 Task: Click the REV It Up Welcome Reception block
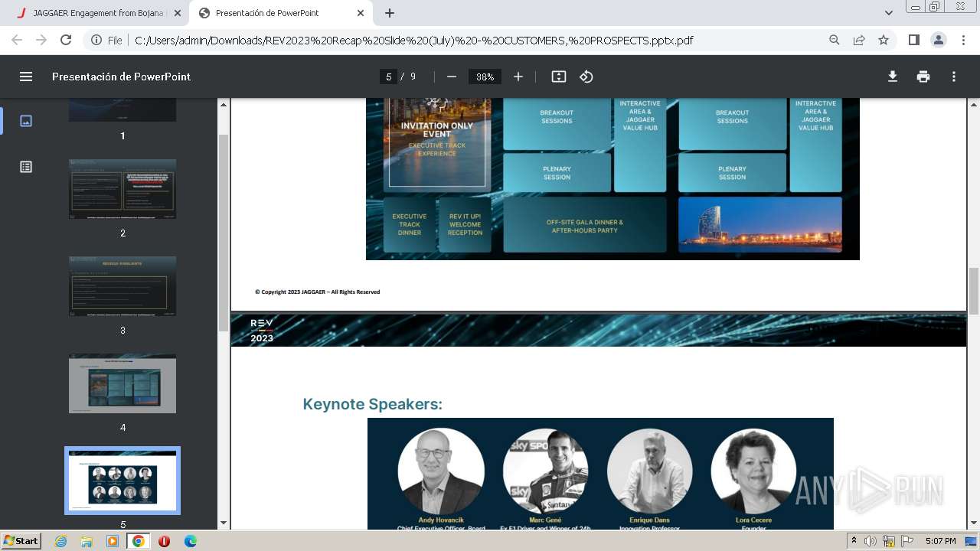pos(465,225)
